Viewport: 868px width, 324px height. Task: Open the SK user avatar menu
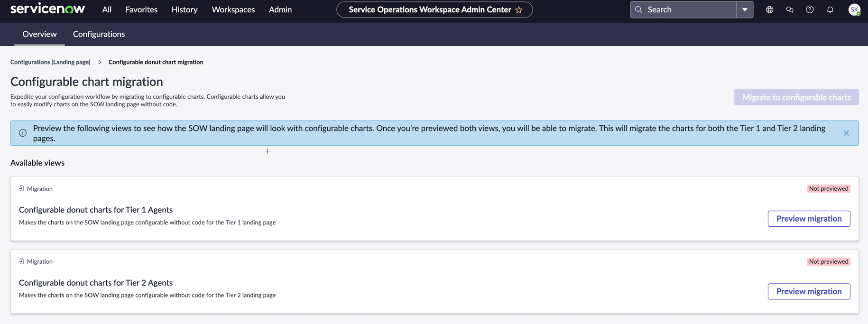854,9
